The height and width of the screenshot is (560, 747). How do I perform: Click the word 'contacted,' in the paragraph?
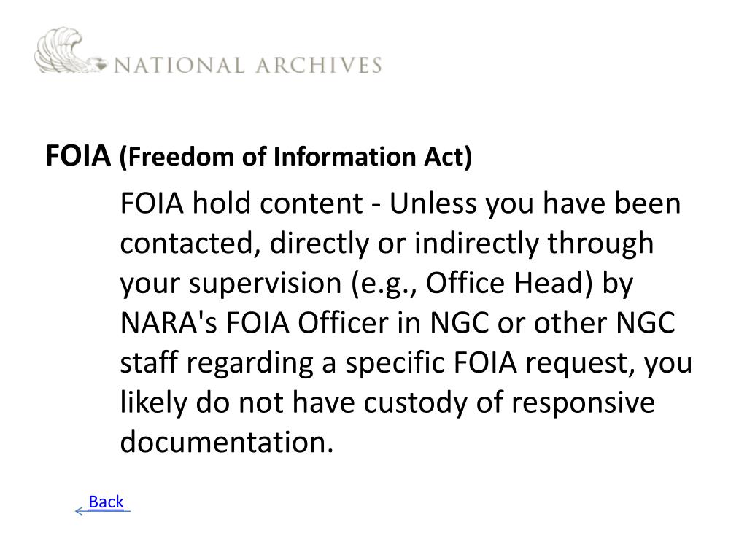190,244
